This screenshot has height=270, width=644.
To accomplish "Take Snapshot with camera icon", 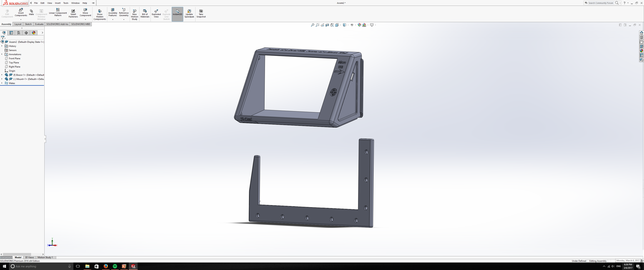I will (x=201, y=13).
